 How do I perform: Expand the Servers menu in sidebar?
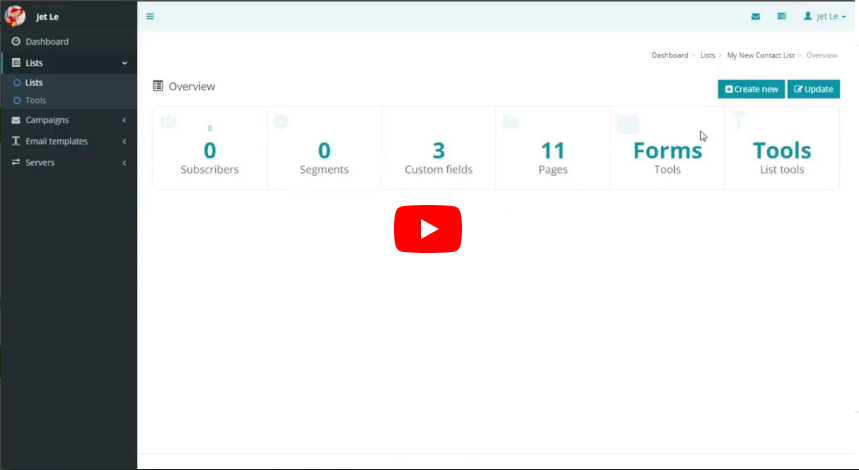point(68,163)
